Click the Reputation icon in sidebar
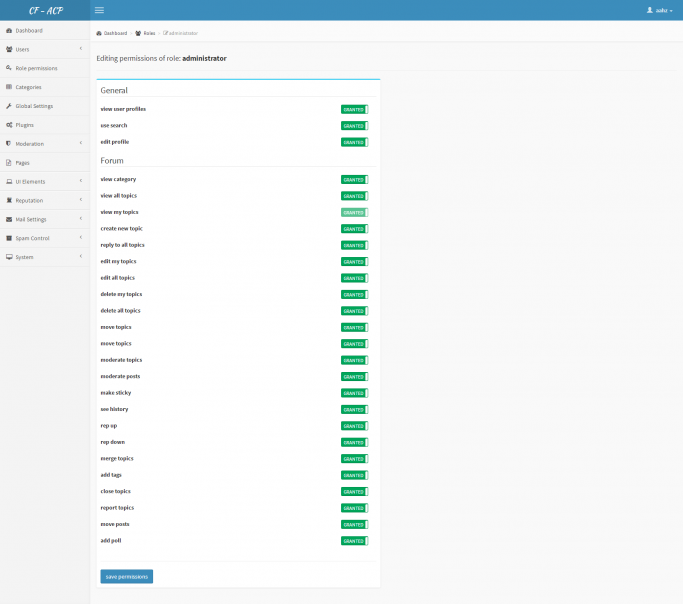 (x=9, y=200)
